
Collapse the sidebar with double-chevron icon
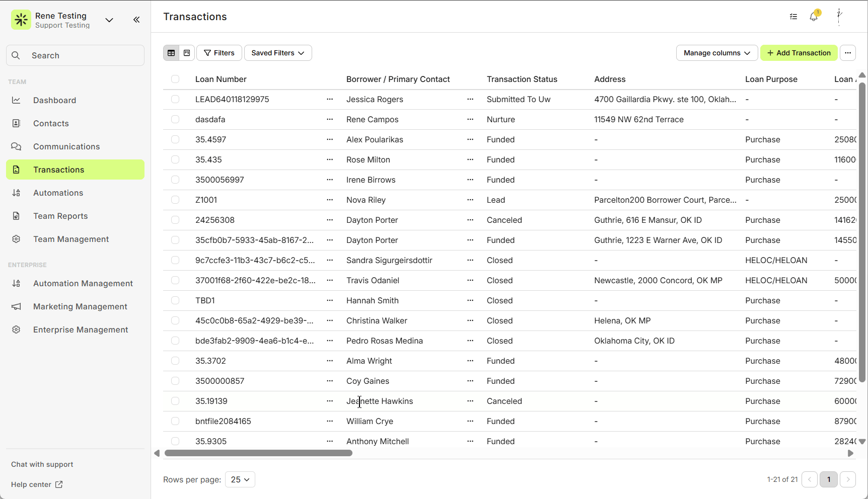coord(136,20)
